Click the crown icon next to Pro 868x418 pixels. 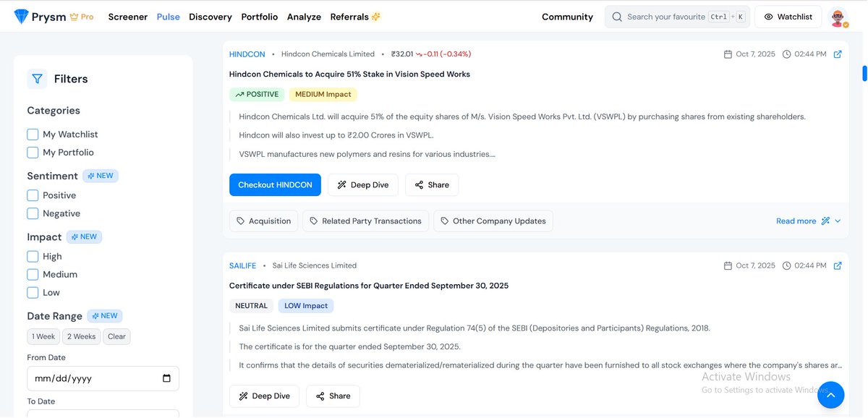[x=74, y=17]
